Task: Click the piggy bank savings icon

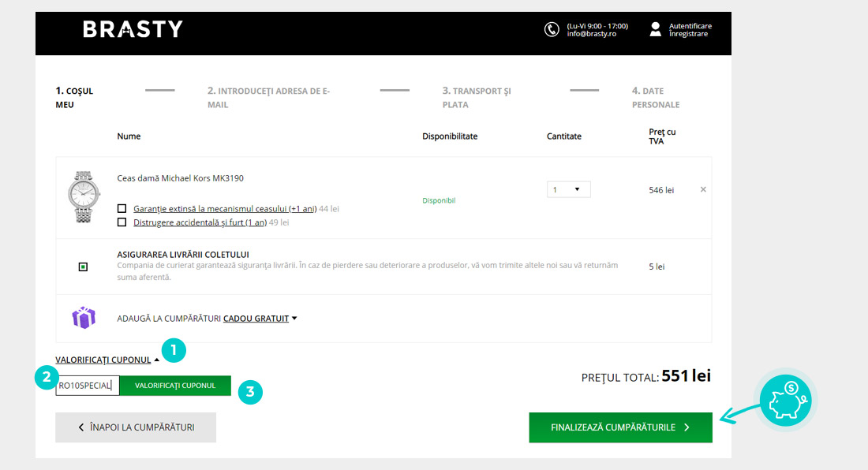Action: pyautogui.click(x=786, y=400)
